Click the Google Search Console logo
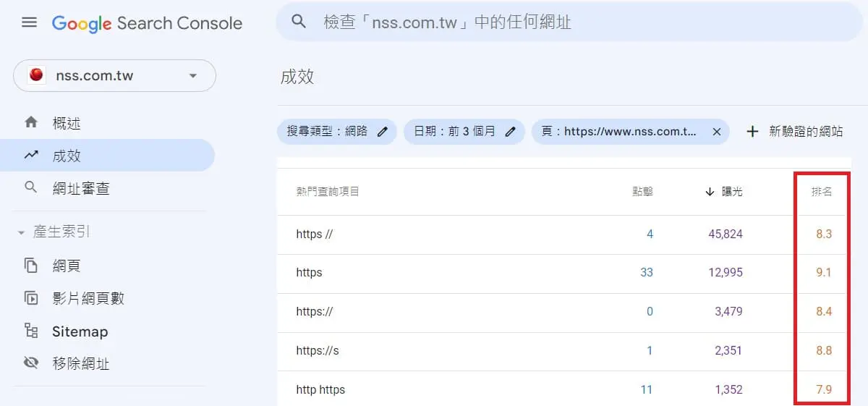 pos(147,23)
